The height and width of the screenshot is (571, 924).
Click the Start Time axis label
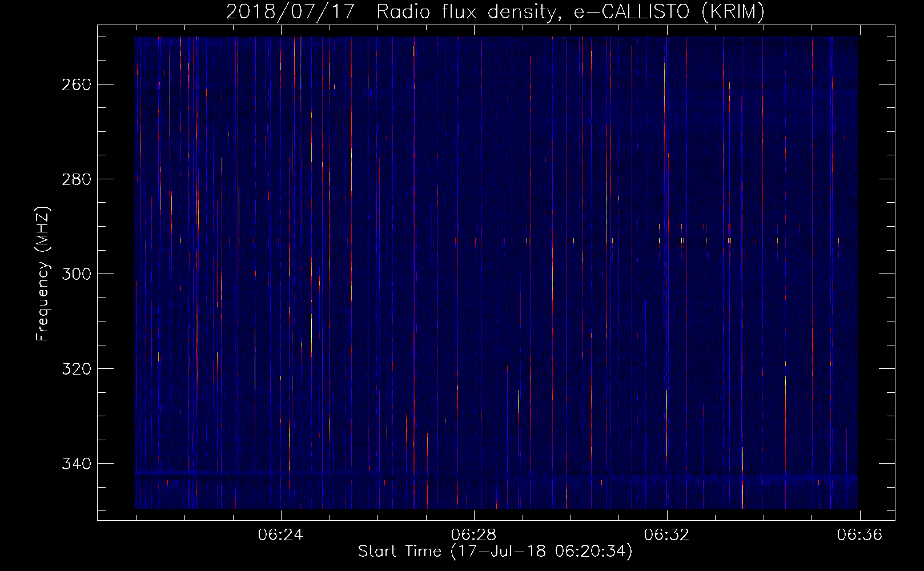coord(495,552)
